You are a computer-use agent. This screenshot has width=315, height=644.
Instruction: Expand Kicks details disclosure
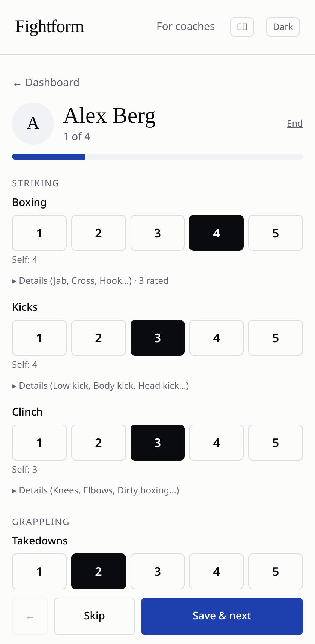(x=100, y=386)
